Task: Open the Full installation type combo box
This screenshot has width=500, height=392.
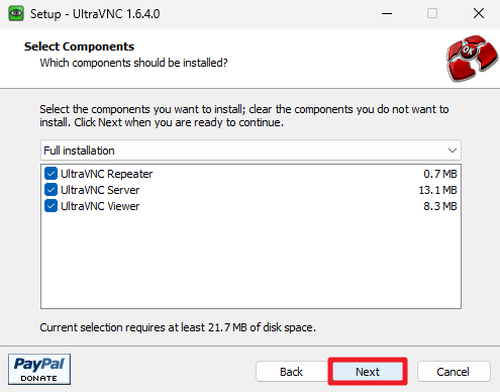Action: click(251, 150)
